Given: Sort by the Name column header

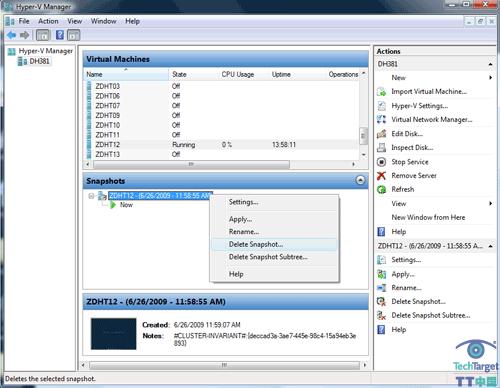Looking at the screenshot, I should point(126,74).
